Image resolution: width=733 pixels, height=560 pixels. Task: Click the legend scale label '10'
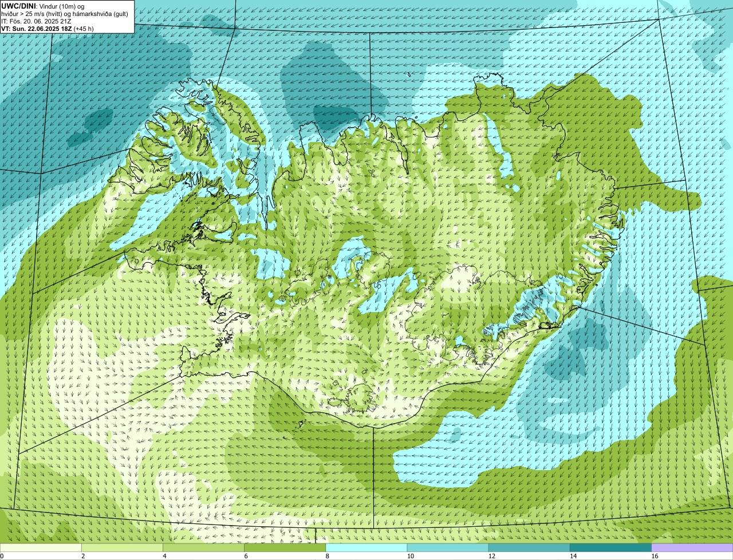(410, 556)
